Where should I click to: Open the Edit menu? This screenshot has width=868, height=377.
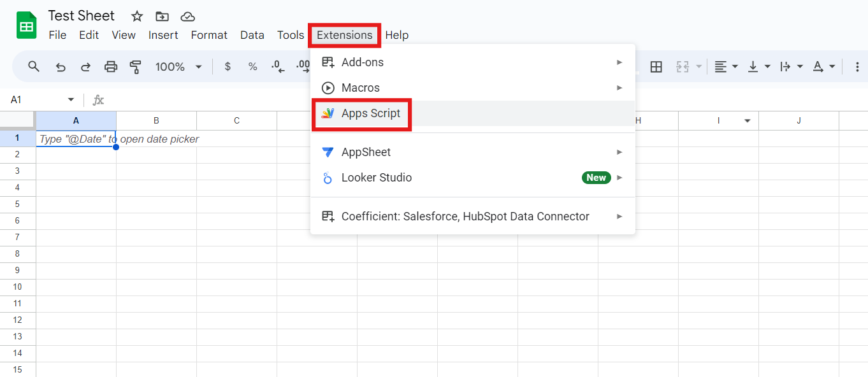tap(89, 35)
